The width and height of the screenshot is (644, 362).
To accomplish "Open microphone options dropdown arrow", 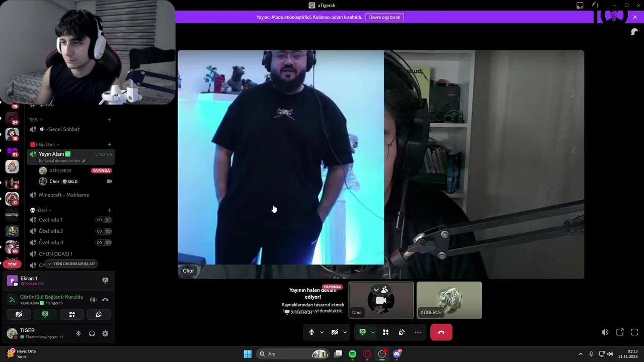I will (x=322, y=332).
